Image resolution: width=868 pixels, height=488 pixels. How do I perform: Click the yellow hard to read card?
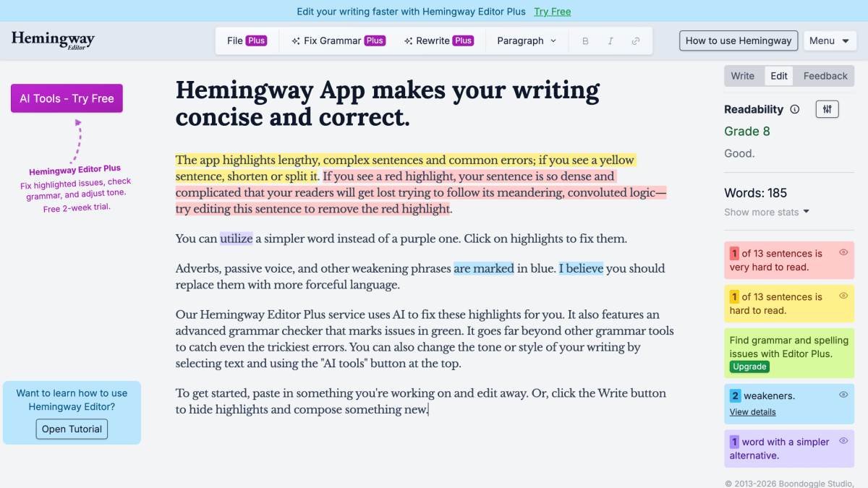point(789,304)
